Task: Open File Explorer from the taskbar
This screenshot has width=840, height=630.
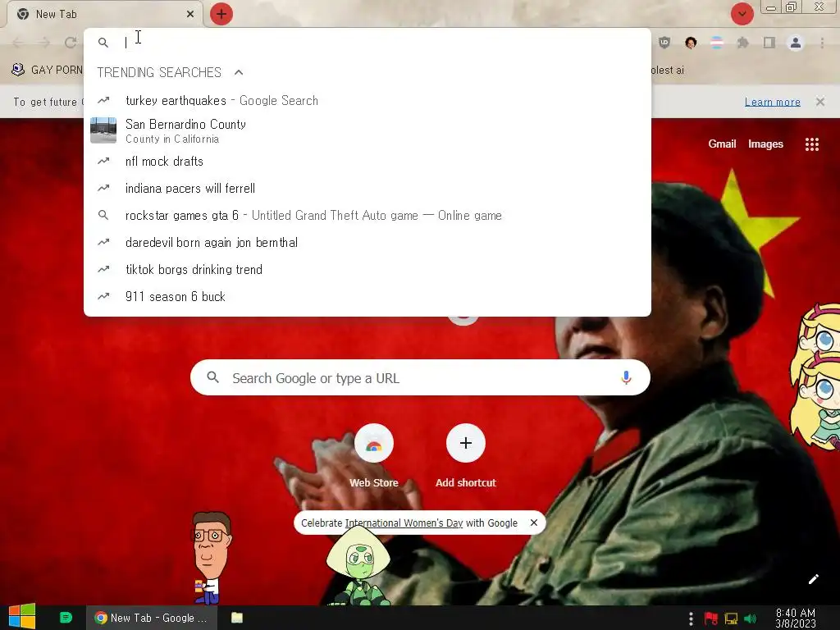Action: pyautogui.click(x=237, y=618)
